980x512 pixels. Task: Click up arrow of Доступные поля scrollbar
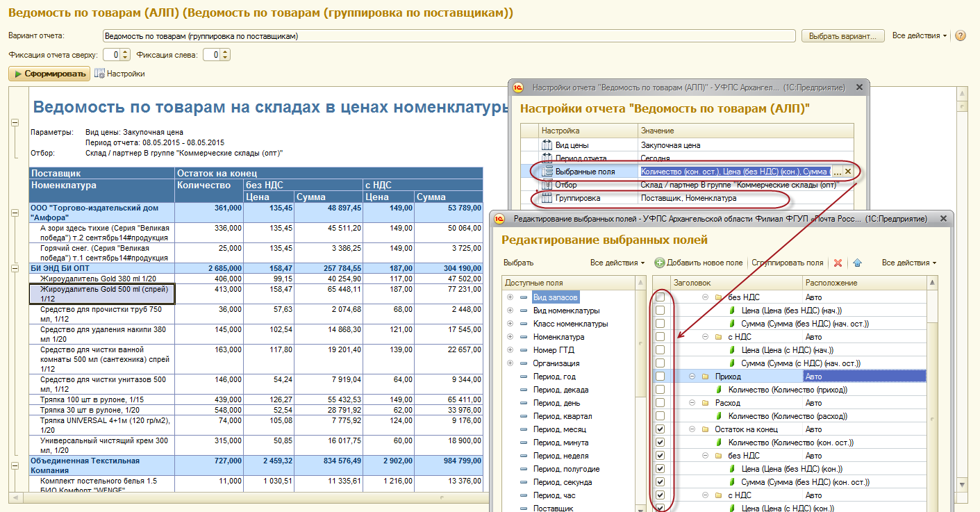(640, 283)
